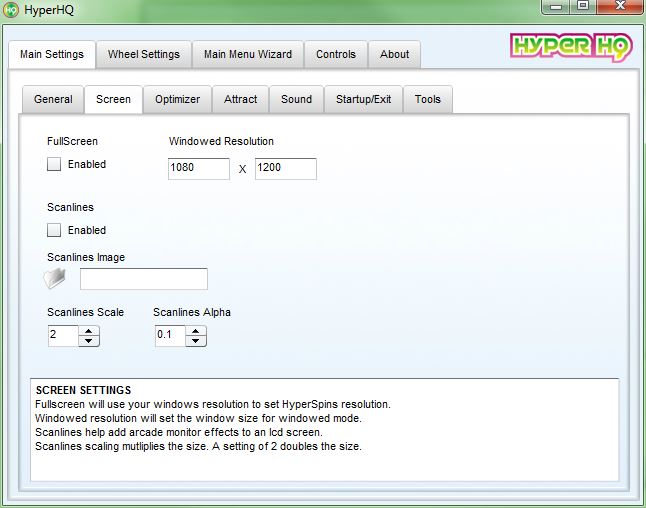Increase Scanlines Scale with up arrow
Image resolution: width=646 pixels, height=508 pixels.
click(x=89, y=331)
